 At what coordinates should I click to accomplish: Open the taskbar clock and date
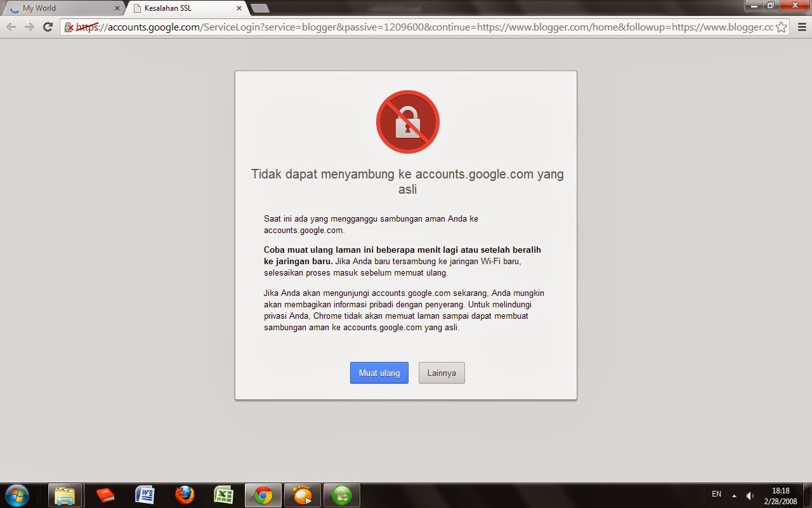tap(780, 495)
